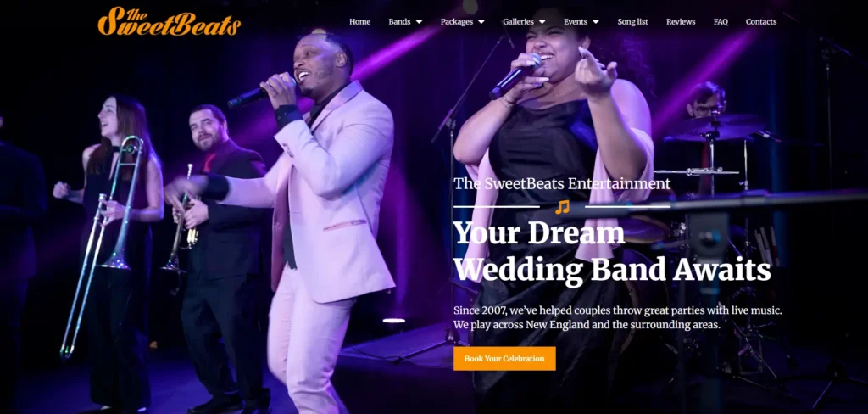The height and width of the screenshot is (414, 868).
Task: Click the Your Dream Wedding Band Awaits heading
Action: tap(612, 251)
